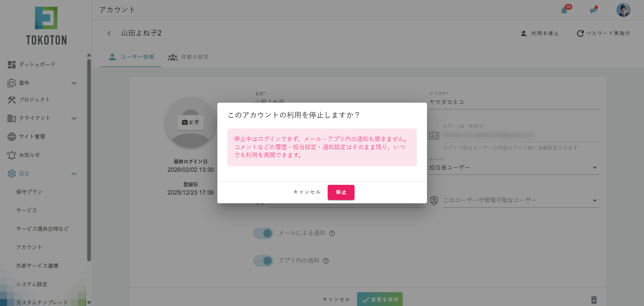Switch to the ユーザー情報 tab
Screen dimensions: 644x306
[131, 57]
